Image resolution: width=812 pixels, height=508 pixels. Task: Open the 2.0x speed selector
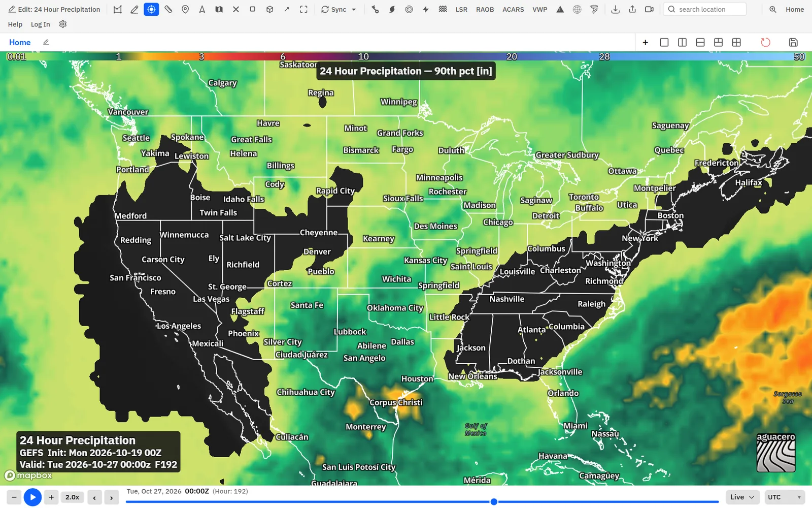(73, 497)
